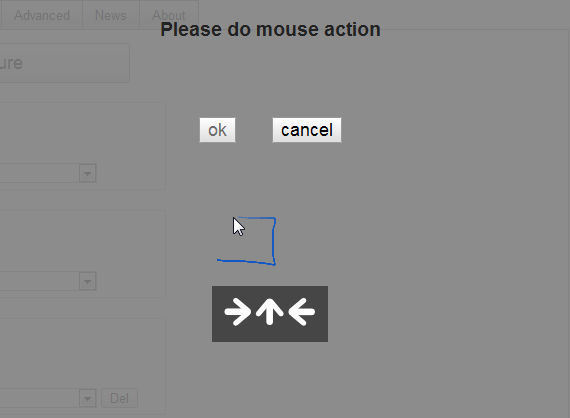Screen dimensions: 570x418
Task: Click the left arrow gesture icon
Action: pos(301,312)
